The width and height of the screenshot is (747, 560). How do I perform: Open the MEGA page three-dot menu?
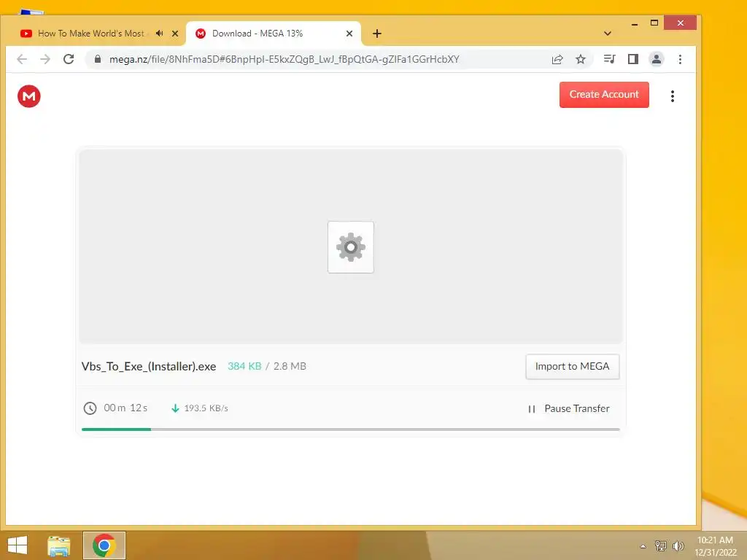672,96
